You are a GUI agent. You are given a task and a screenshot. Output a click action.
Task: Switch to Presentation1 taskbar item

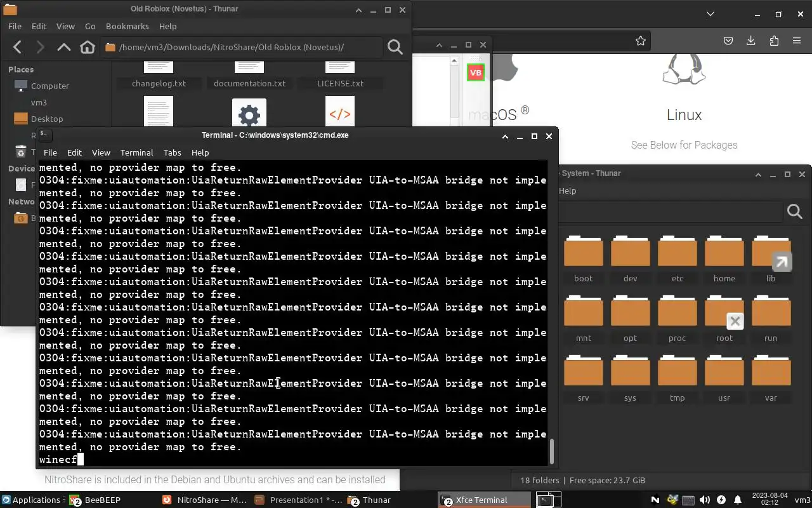(x=298, y=500)
